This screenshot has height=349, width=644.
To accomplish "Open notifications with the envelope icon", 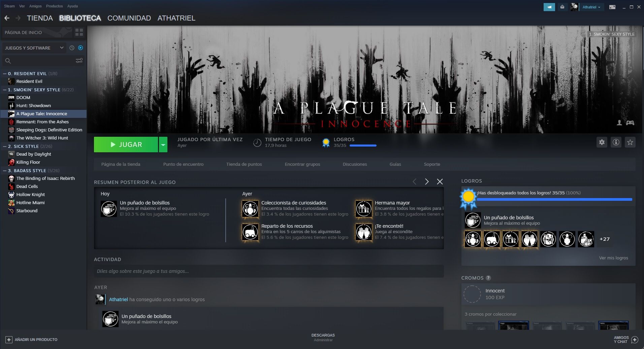I will [562, 7].
